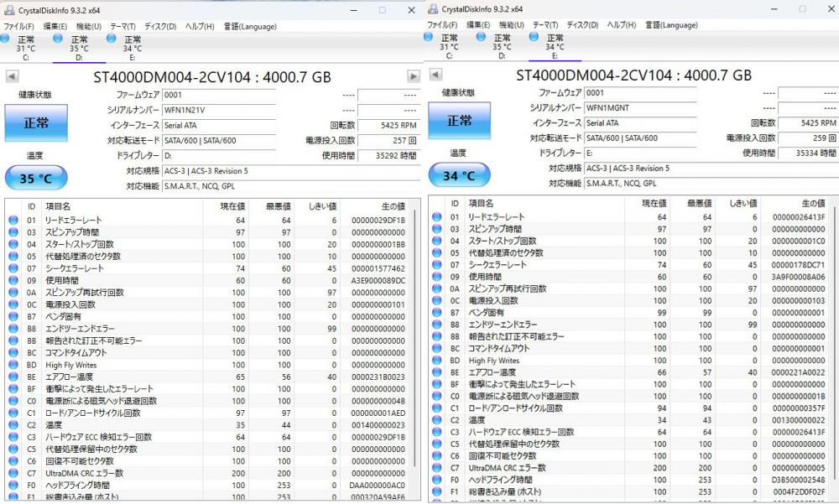This screenshot has width=839, height=504.
Task: Open ファイル(F) menu in left window
Action: pyautogui.click(x=18, y=26)
